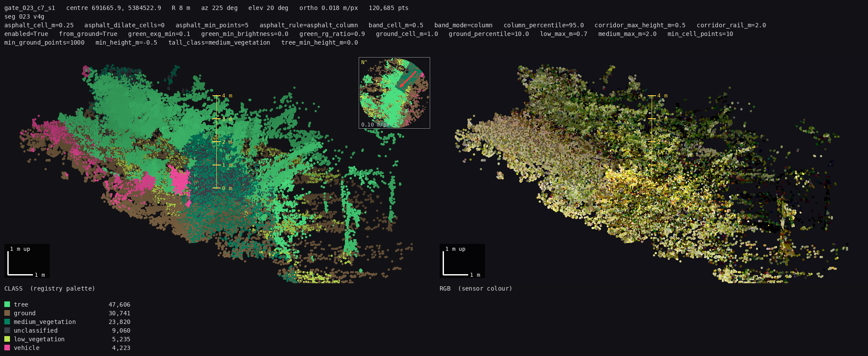Screen dimensions: 868x356
Task: Click the left 1 m scale box
Action: pos(27,261)
